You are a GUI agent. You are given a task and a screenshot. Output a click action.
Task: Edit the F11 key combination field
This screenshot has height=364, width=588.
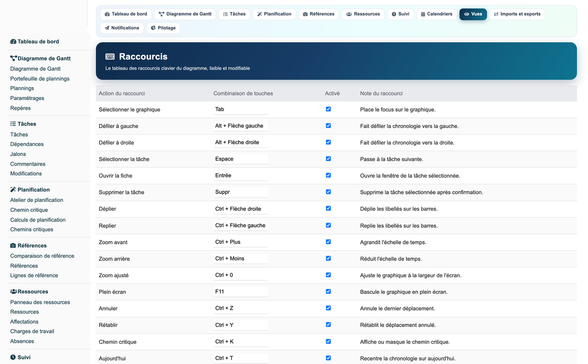pyautogui.click(x=241, y=291)
